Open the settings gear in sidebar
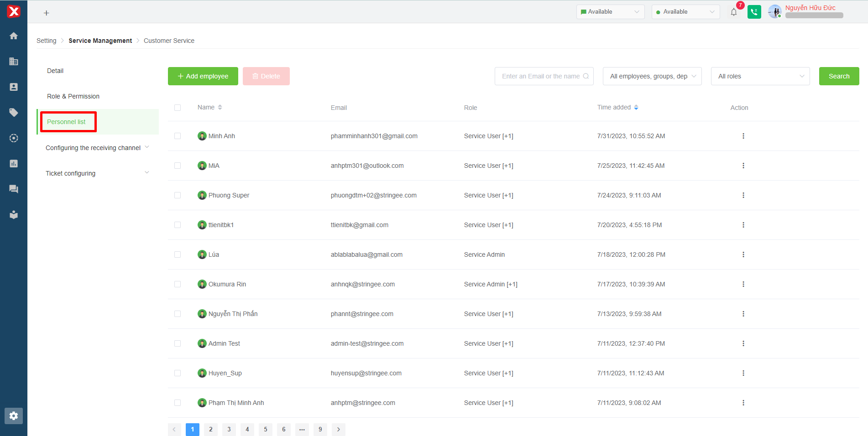The height and width of the screenshot is (436, 868). point(14,416)
